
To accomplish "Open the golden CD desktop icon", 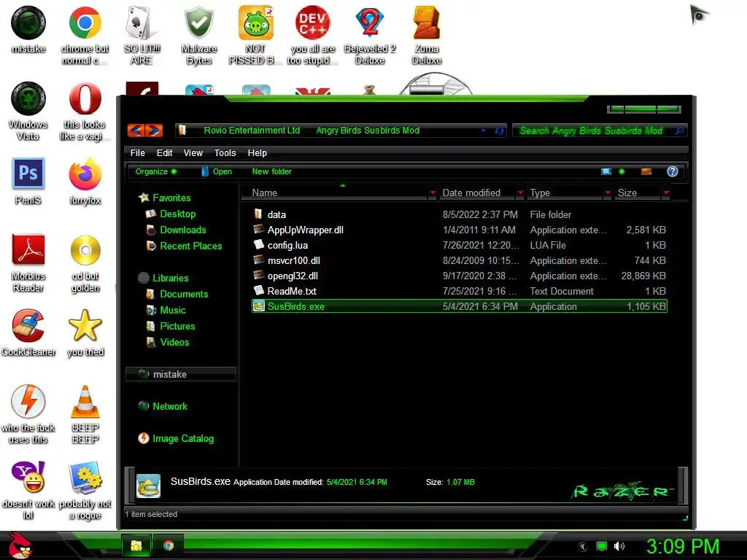I will [85, 250].
